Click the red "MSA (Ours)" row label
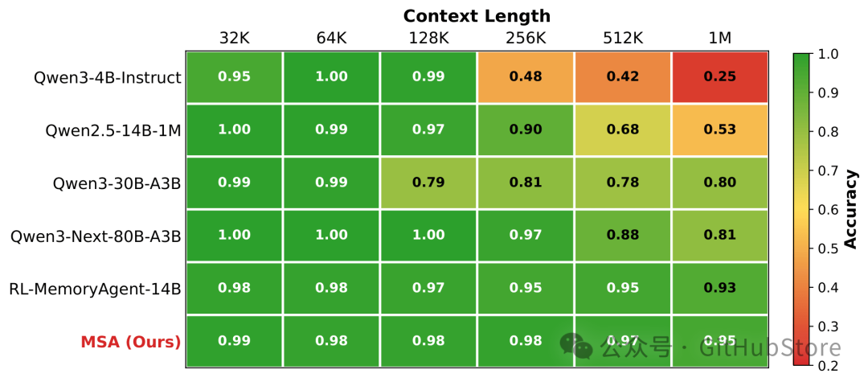Viewport: 868px width, 382px height. pos(130,342)
